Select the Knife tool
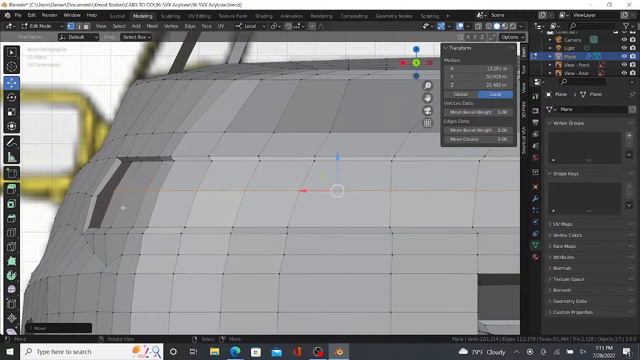 pos(11,247)
